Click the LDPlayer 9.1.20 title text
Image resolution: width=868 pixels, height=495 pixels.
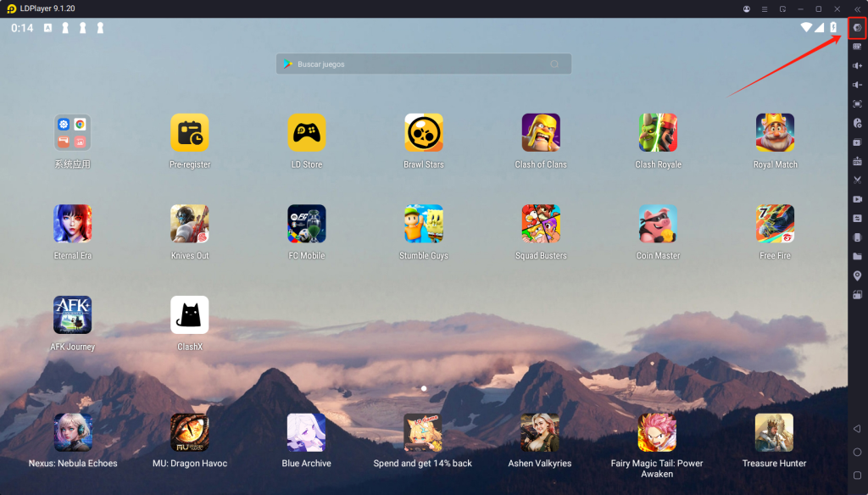(47, 8)
